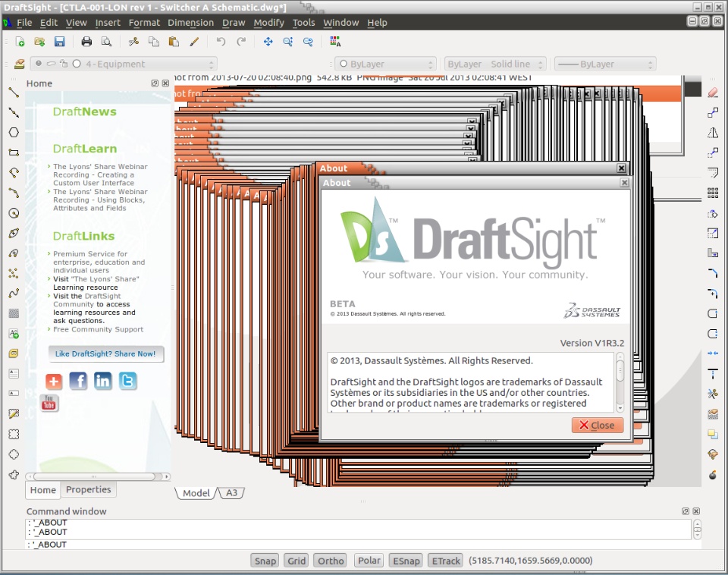Select the Line draw tool
728x575 pixels.
pos(14,93)
